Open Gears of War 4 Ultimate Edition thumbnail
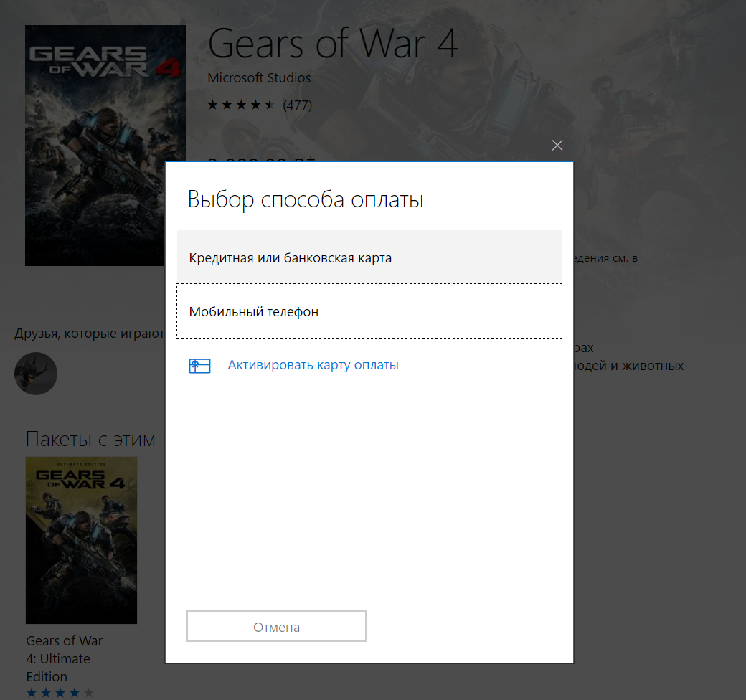 pos(81,540)
